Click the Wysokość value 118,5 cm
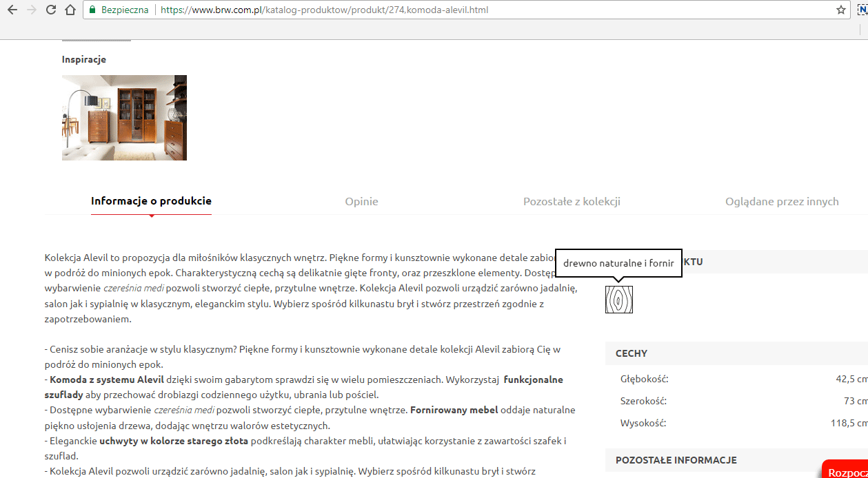868x478 pixels. click(x=849, y=424)
